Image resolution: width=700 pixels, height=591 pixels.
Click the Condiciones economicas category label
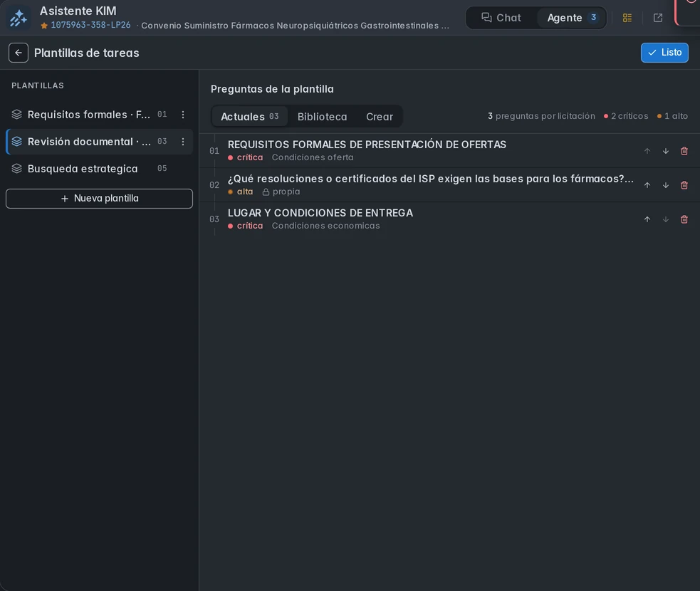tap(326, 226)
